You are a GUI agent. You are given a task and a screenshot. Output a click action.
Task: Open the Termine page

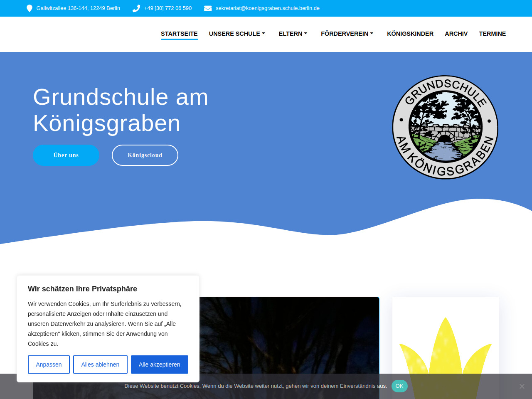pyautogui.click(x=492, y=34)
